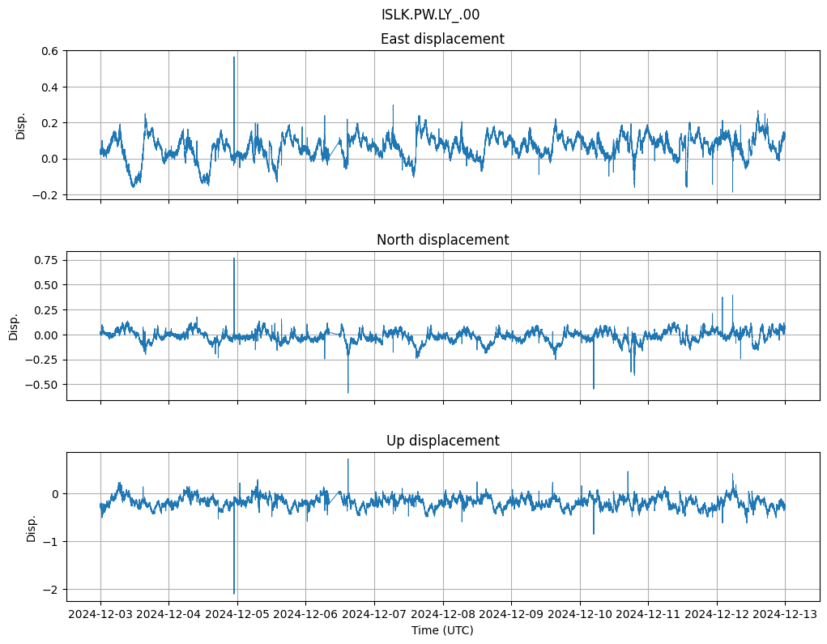827x644 pixels.
Task: Click the North plot's Disp. y-axis label
Action: tap(14, 326)
